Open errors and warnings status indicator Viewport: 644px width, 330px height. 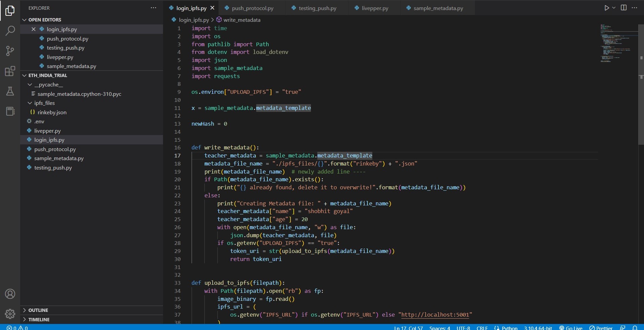(17, 328)
